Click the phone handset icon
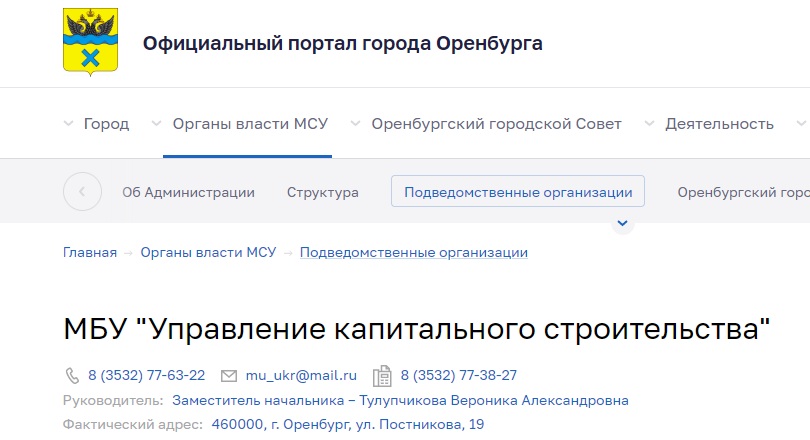The height and width of the screenshot is (440, 810). pos(72,376)
